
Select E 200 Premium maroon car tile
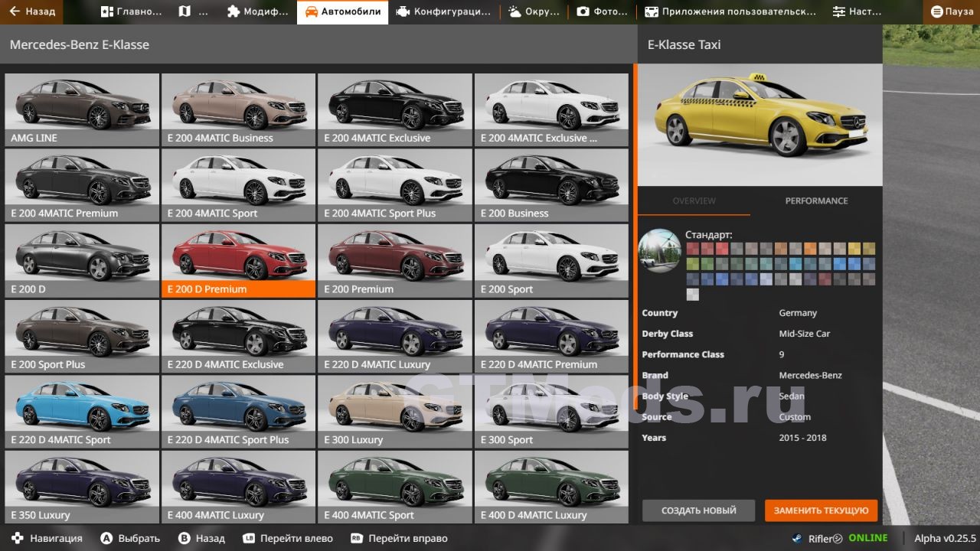pos(395,260)
